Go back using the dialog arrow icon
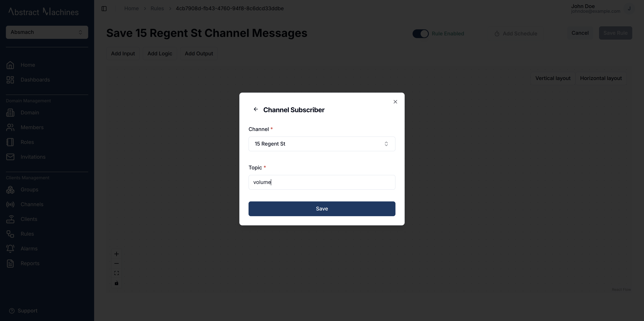The image size is (644, 321). tap(255, 109)
